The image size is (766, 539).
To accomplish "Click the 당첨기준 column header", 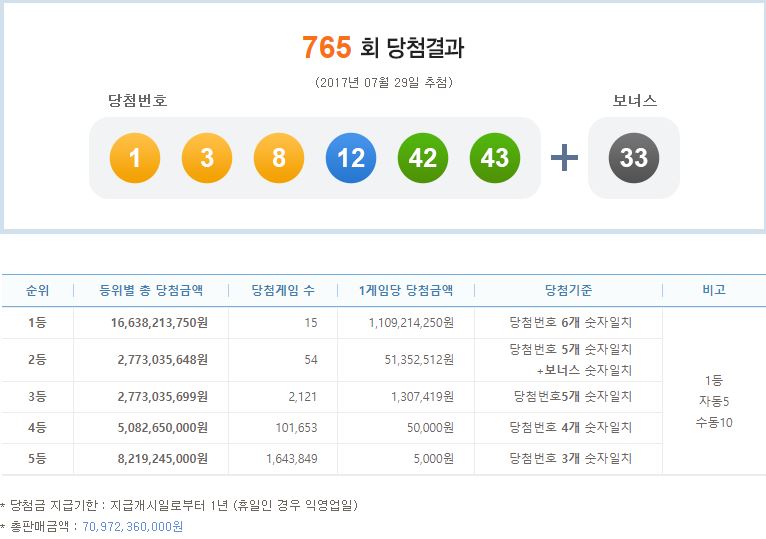I will [x=568, y=290].
